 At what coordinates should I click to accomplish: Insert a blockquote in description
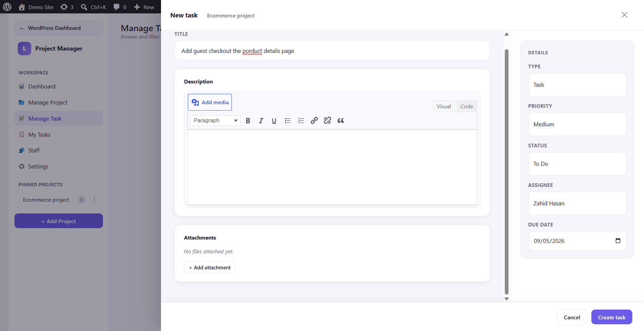[x=341, y=121]
